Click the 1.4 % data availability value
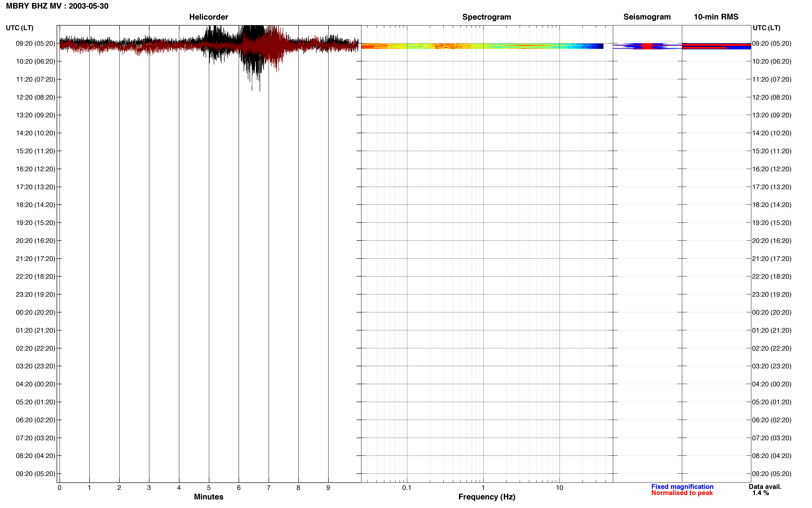This screenshot has width=812, height=508. click(761, 493)
